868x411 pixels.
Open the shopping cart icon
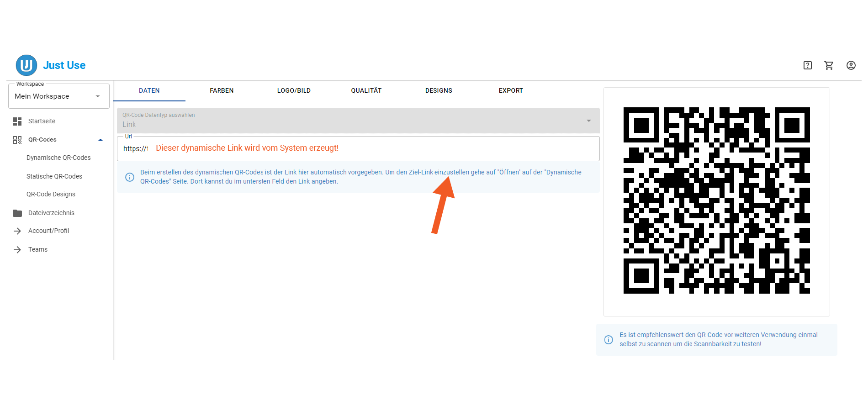point(829,65)
